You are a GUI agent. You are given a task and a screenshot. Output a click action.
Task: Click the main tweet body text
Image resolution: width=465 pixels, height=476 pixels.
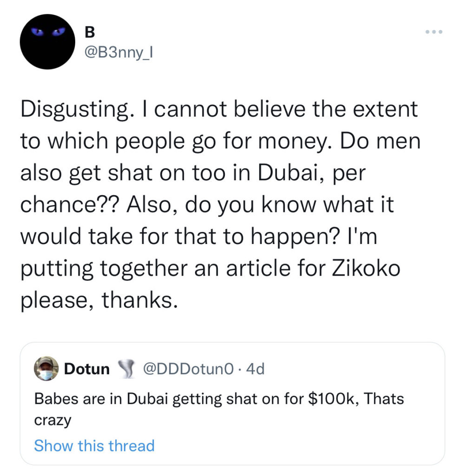(218, 205)
